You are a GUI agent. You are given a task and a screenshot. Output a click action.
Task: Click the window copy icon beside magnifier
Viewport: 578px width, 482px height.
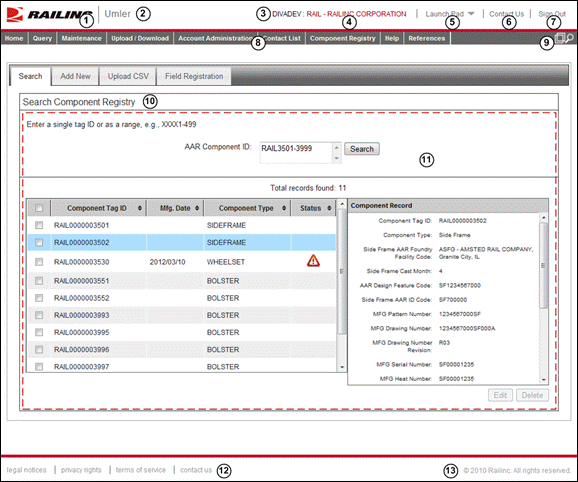pos(560,38)
